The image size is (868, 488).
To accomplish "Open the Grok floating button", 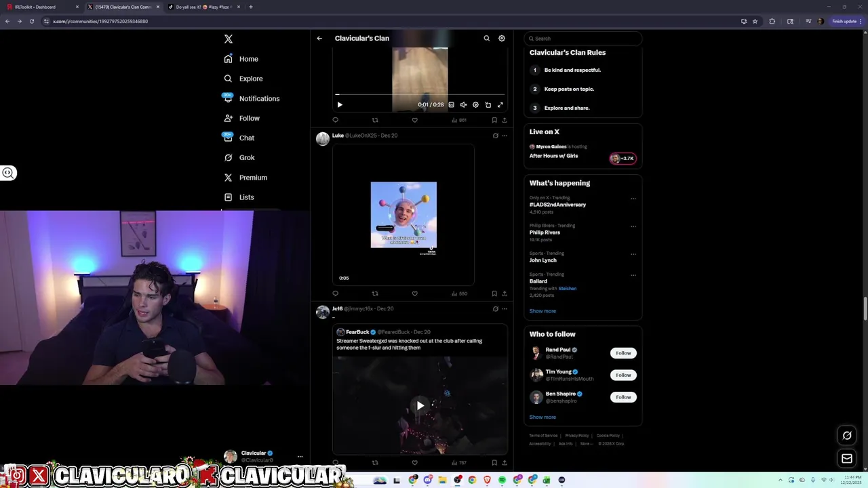I will tap(847, 436).
